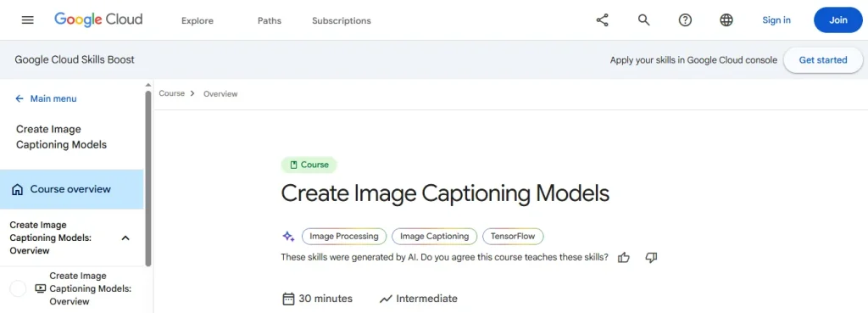
Task: Click the 30 minutes duration text
Action: (x=325, y=299)
